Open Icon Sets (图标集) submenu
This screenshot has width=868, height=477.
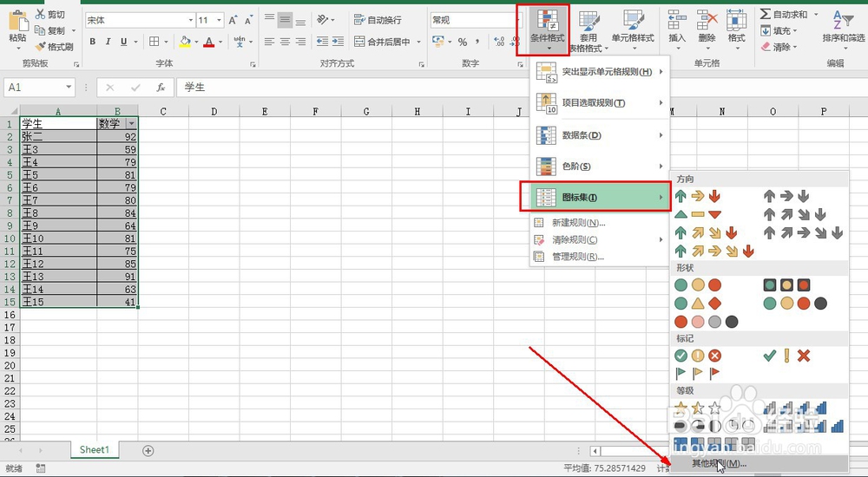tap(600, 197)
